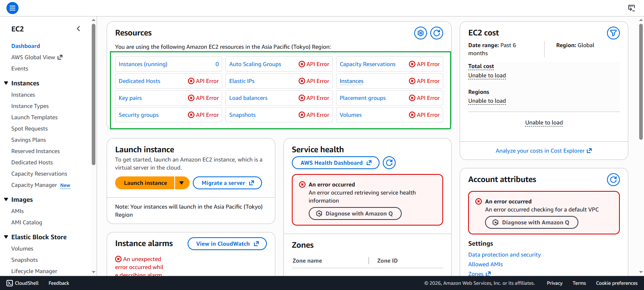644x290 pixels.
Task: Click the Account attributes error icon
Action: (x=479, y=201)
